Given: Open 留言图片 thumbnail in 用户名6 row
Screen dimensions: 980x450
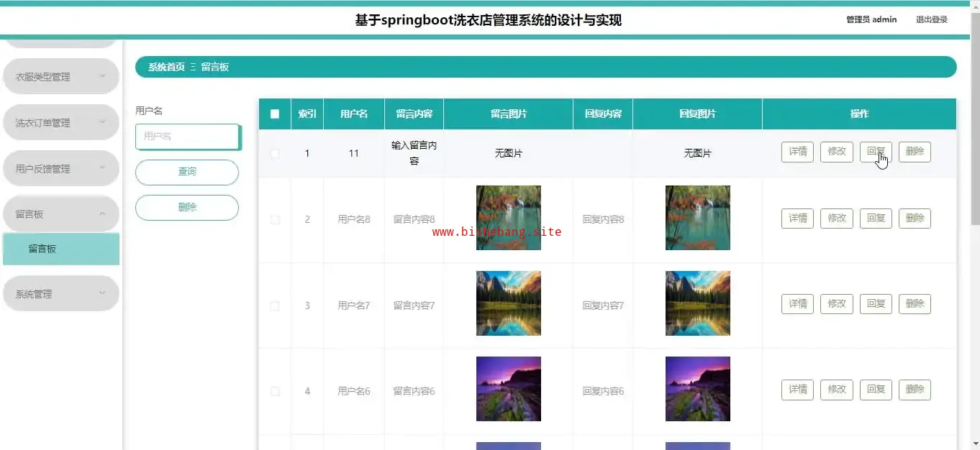Looking at the screenshot, I should coord(509,389).
